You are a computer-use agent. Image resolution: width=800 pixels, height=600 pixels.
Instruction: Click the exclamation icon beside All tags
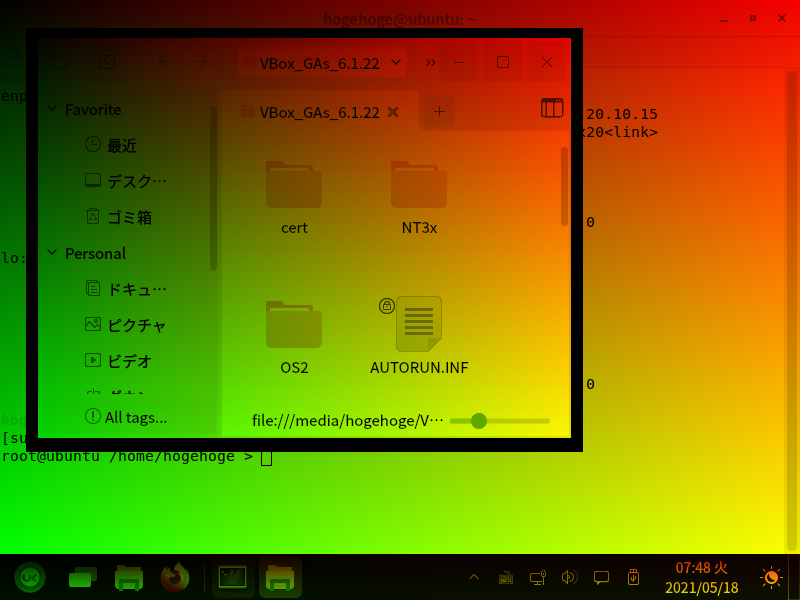[x=93, y=416]
